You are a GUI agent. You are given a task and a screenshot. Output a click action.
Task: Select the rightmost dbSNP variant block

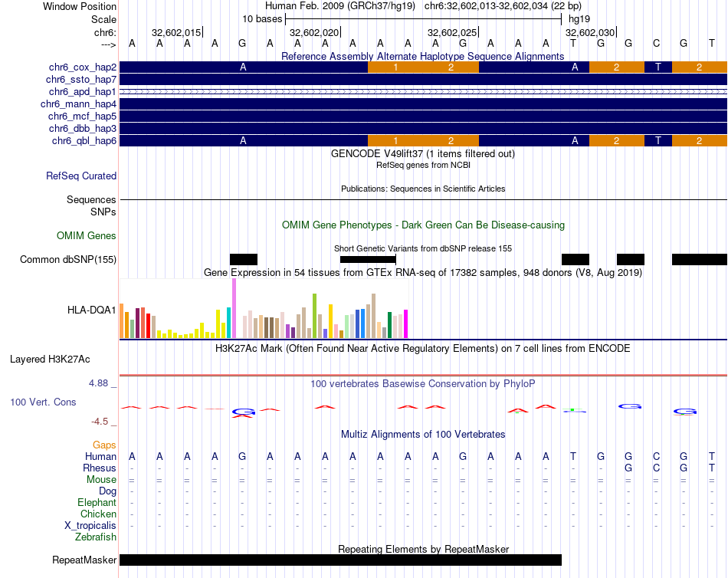(x=699, y=259)
